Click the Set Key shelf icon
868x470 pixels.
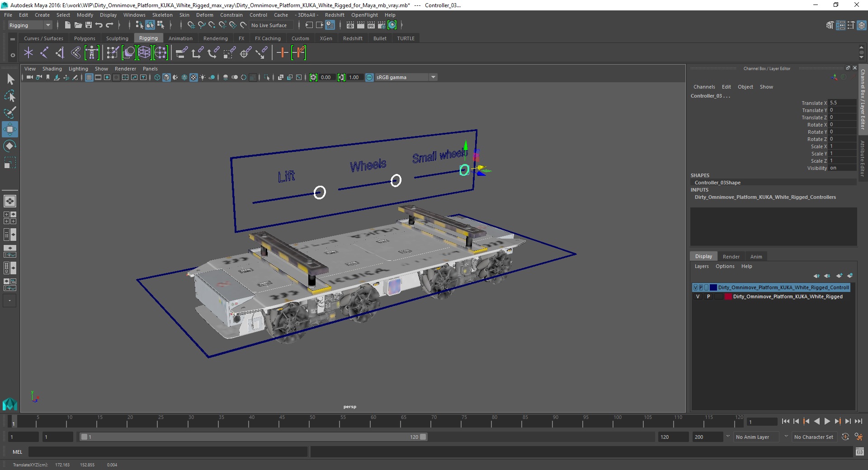[x=282, y=53]
